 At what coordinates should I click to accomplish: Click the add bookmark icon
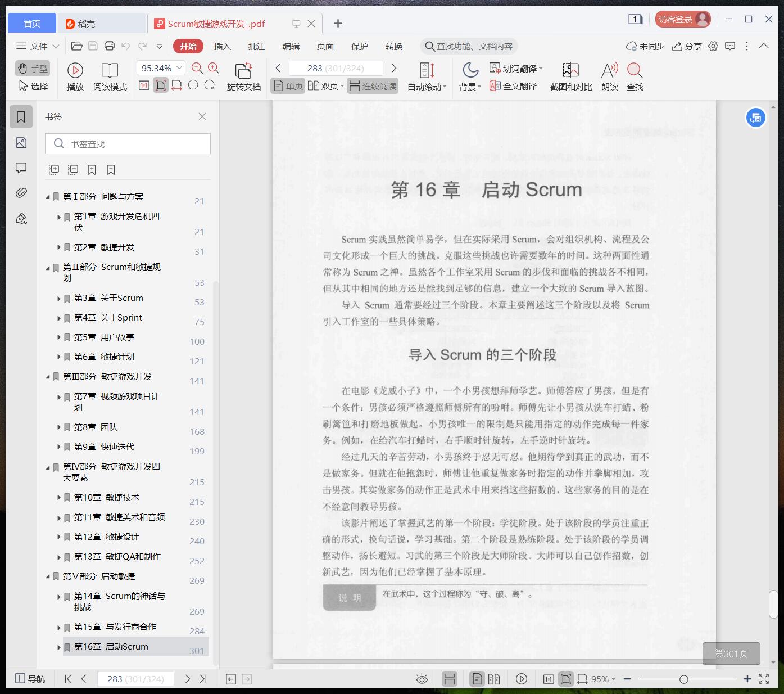pos(92,169)
